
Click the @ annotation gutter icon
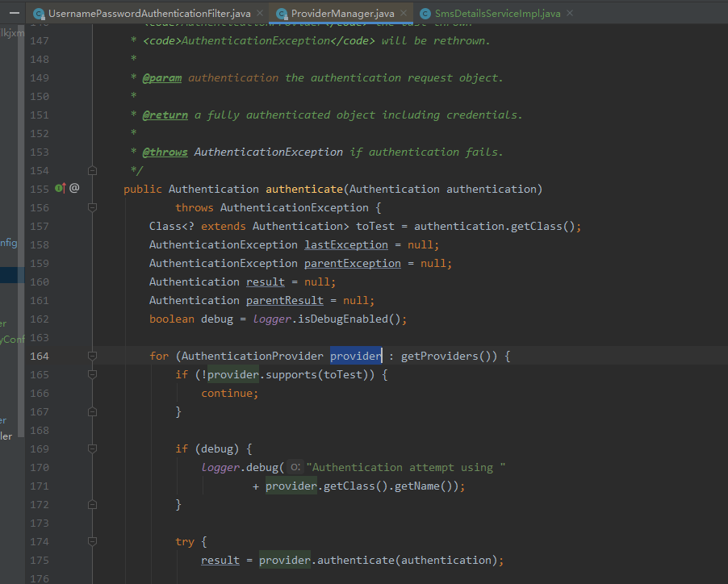74,188
